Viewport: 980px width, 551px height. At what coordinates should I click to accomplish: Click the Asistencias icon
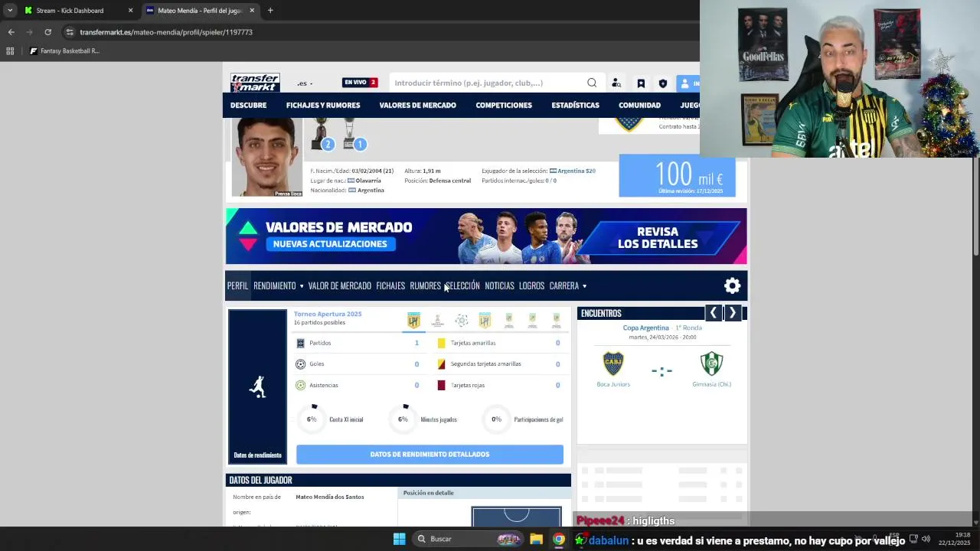click(x=300, y=385)
